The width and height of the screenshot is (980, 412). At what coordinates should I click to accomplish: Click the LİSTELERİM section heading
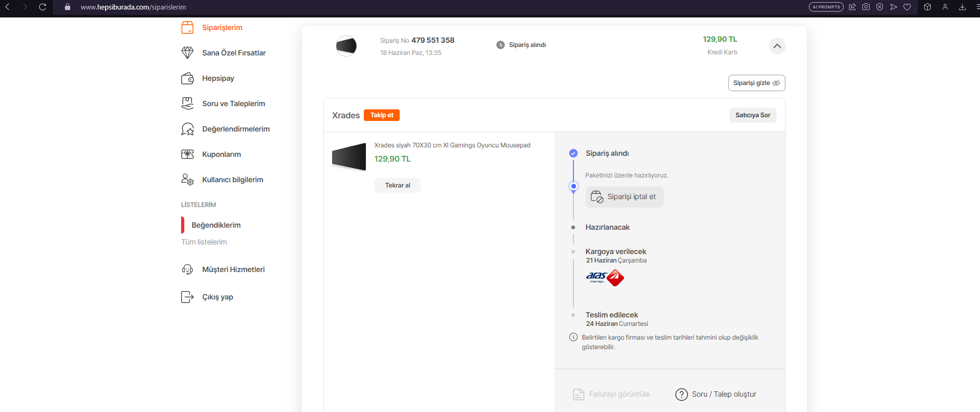click(x=199, y=205)
